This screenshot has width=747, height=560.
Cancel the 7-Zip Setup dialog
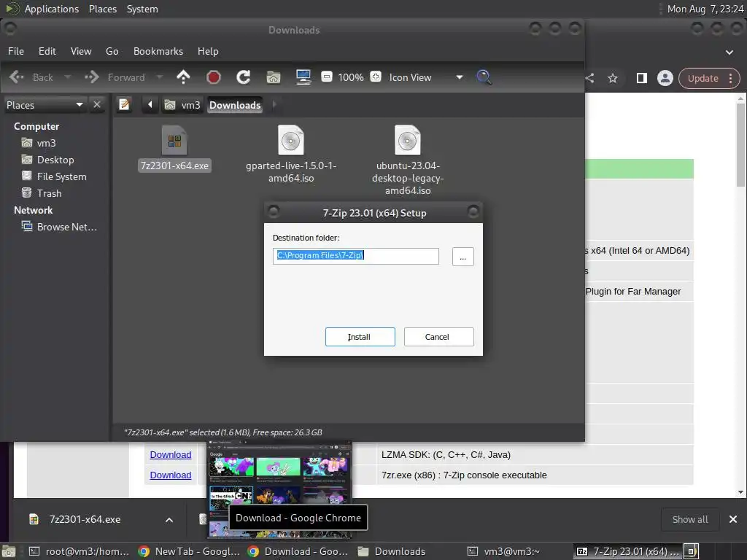pos(438,337)
